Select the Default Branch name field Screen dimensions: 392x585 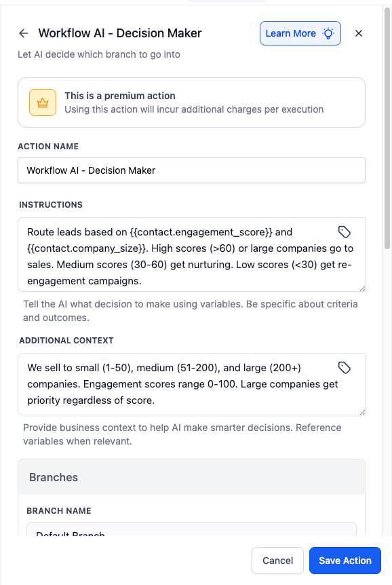[191, 534]
